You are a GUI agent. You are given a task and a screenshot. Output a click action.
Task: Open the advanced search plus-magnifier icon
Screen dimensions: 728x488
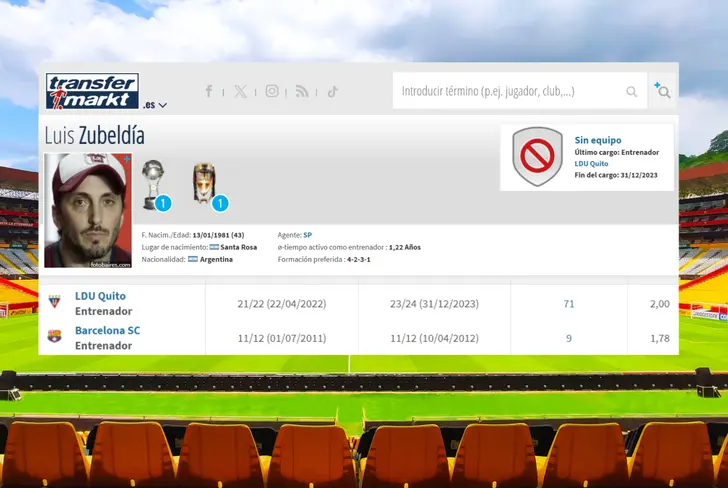pyautogui.click(x=663, y=91)
